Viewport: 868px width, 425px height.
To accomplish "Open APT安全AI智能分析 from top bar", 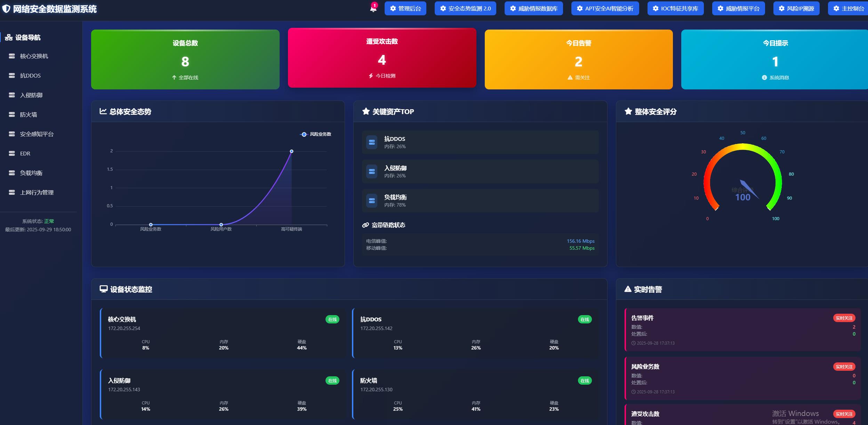I will point(605,8).
